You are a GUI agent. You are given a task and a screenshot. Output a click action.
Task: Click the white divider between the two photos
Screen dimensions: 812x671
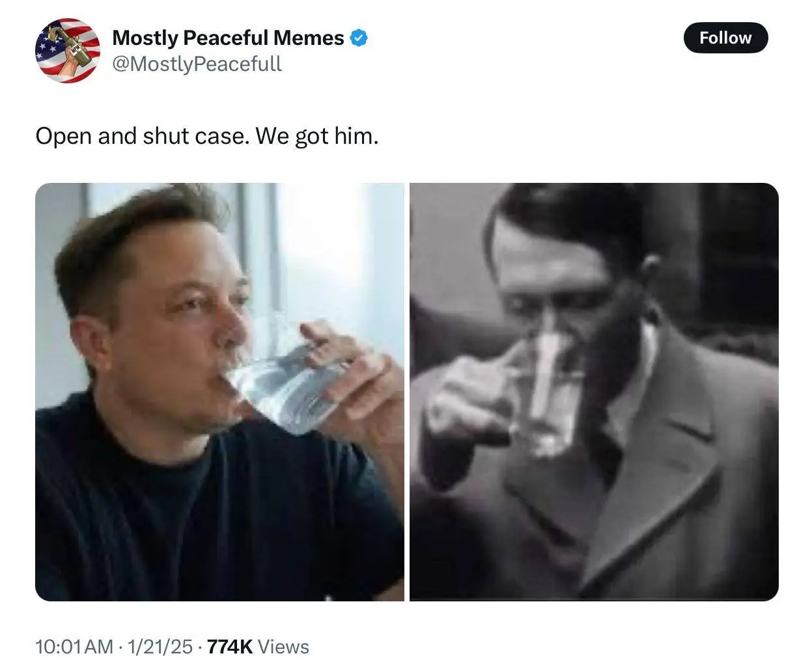tap(407, 390)
